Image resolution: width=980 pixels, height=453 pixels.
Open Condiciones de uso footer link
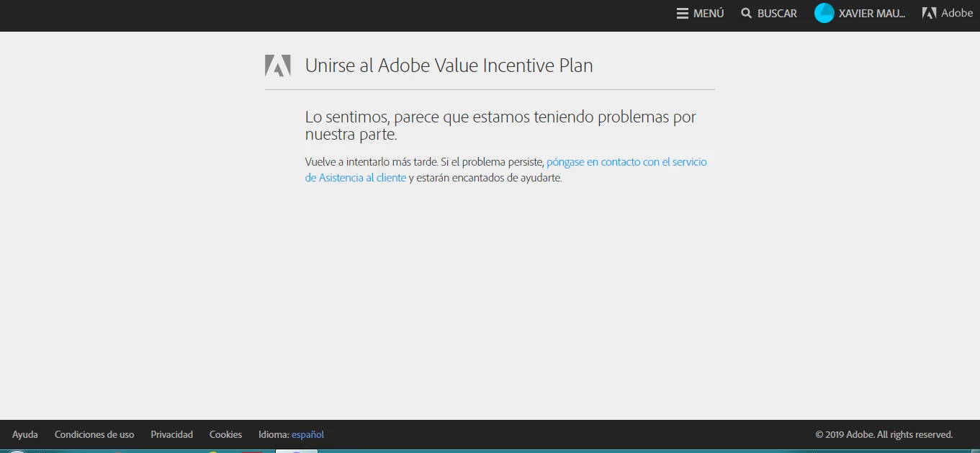[94, 434]
